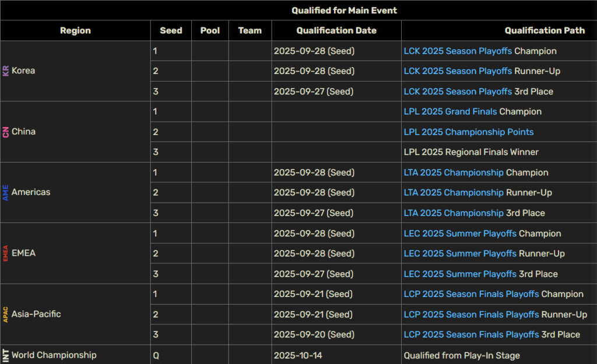
Task: Open LCK 2025 Season Playoffs 3rd Place link
Action: [x=458, y=91]
